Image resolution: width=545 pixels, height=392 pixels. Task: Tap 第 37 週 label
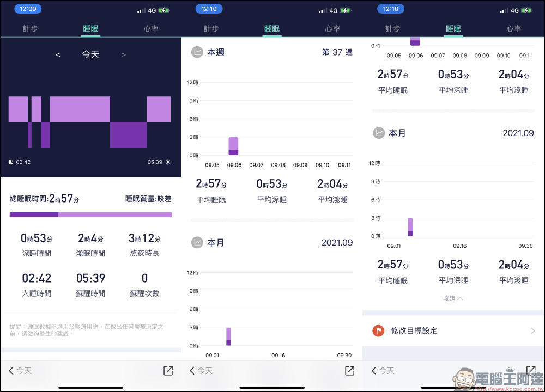(x=337, y=52)
